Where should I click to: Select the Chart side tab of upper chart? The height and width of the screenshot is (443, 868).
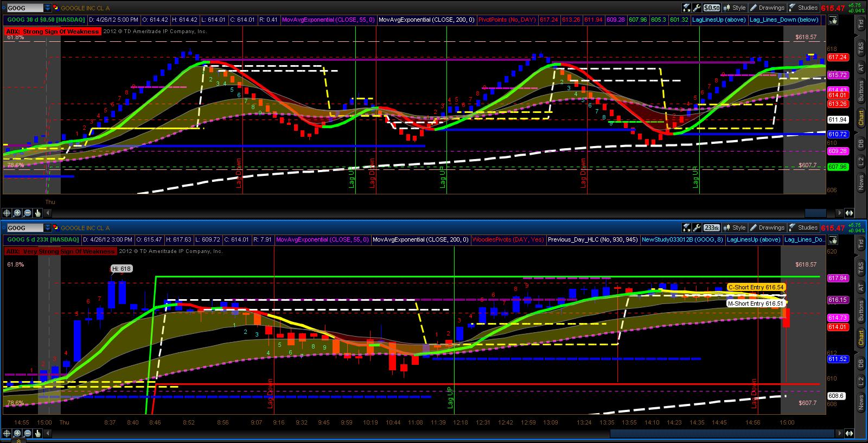(861, 118)
